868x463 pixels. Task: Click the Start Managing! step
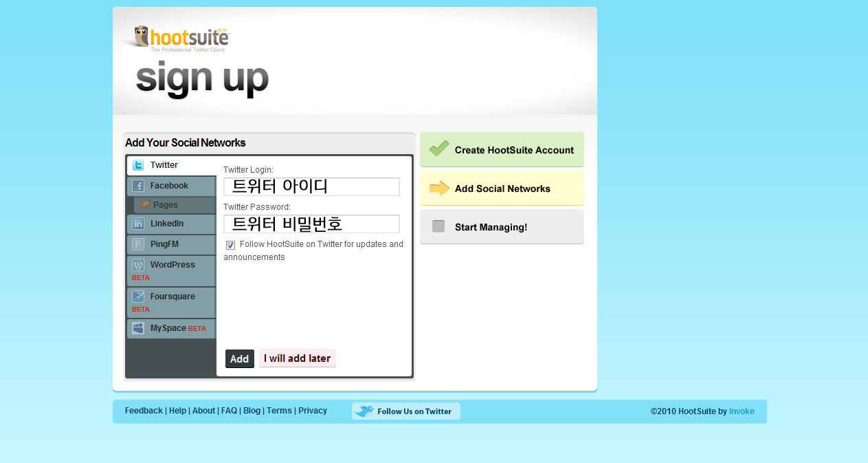click(502, 226)
